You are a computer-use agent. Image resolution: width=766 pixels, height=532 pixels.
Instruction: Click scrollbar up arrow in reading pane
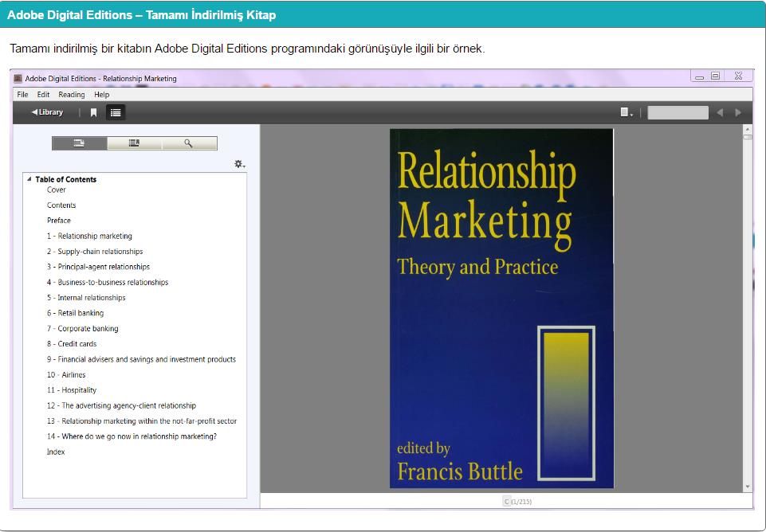tap(748, 129)
